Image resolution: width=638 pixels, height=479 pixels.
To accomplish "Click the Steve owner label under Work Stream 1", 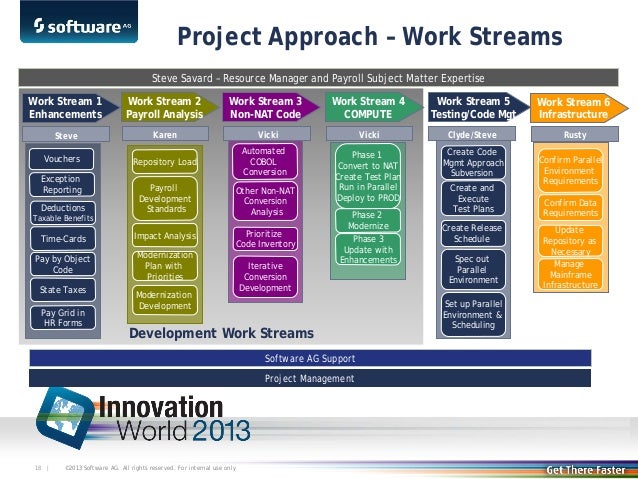I will 66,135.
